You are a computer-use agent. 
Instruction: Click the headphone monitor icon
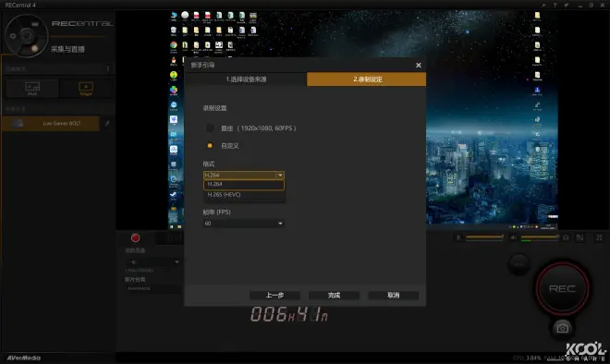tap(566, 237)
